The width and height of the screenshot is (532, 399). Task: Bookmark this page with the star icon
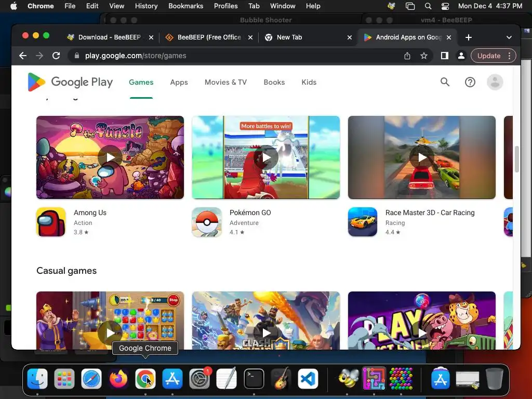tap(424, 56)
